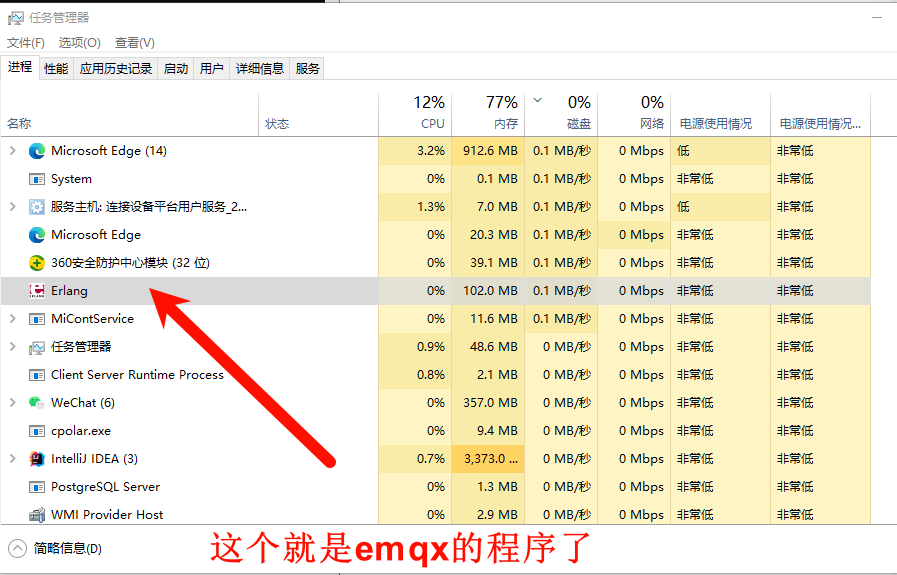Click the 3.2% CPU value
Image resolution: width=897 pixels, height=575 pixels.
point(431,151)
